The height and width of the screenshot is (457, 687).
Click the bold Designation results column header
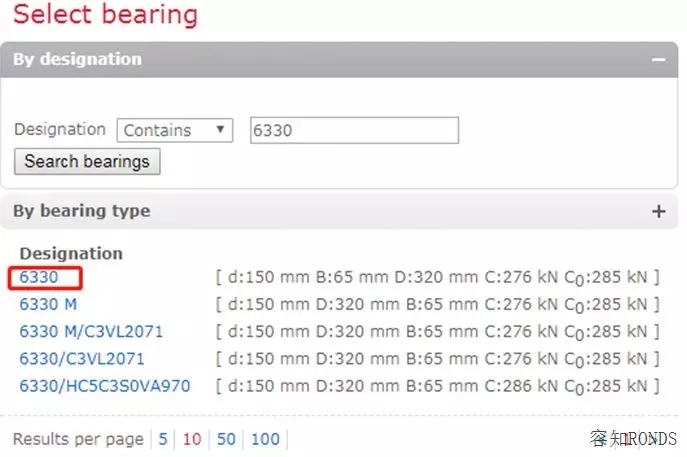point(71,253)
